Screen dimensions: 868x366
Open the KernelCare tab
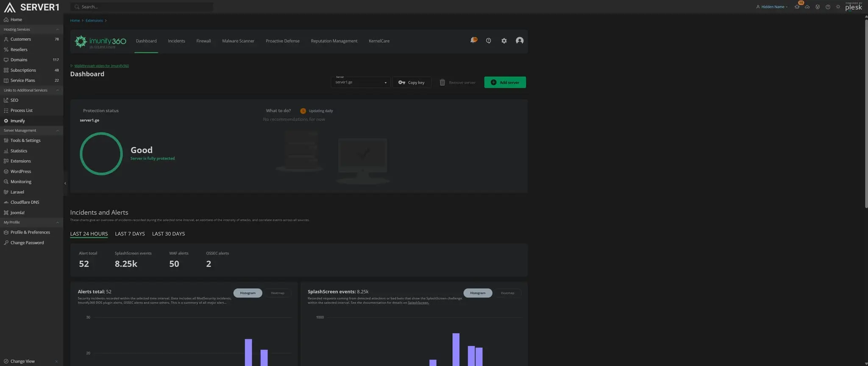coord(379,41)
